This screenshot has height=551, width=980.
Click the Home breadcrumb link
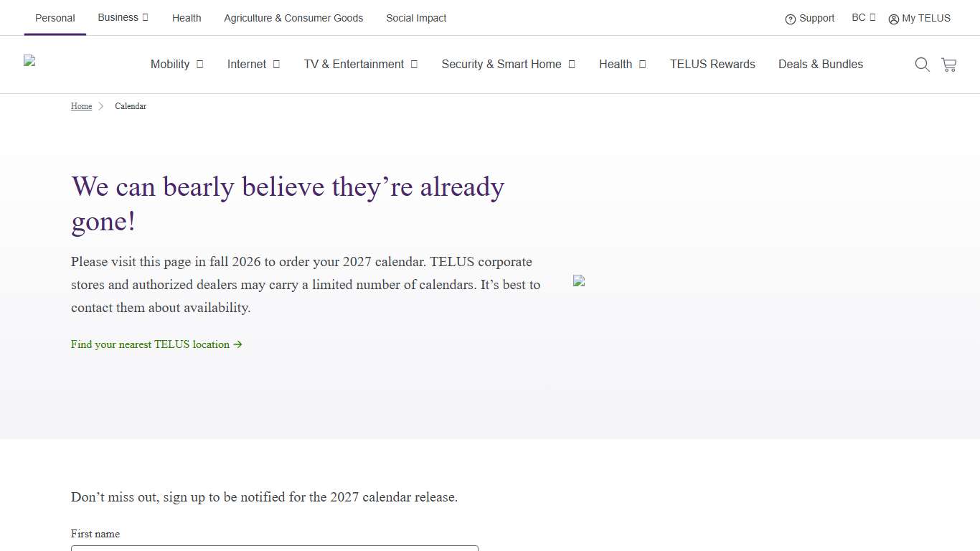point(81,106)
